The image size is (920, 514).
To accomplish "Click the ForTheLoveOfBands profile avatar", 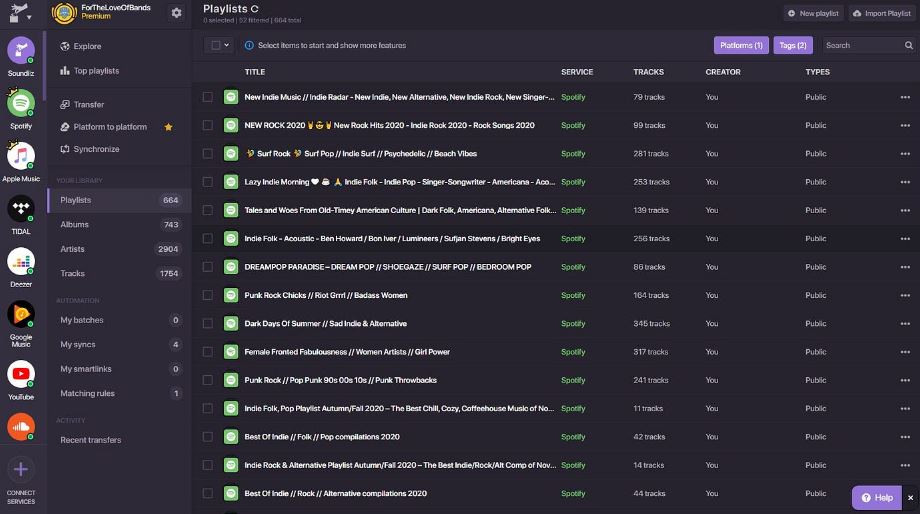I will 65,13.
